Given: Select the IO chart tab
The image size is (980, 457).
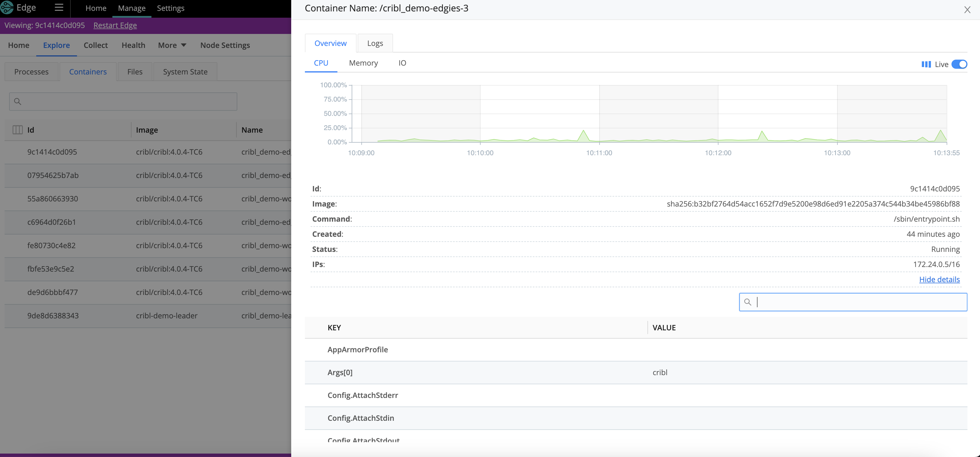Looking at the screenshot, I should point(402,63).
